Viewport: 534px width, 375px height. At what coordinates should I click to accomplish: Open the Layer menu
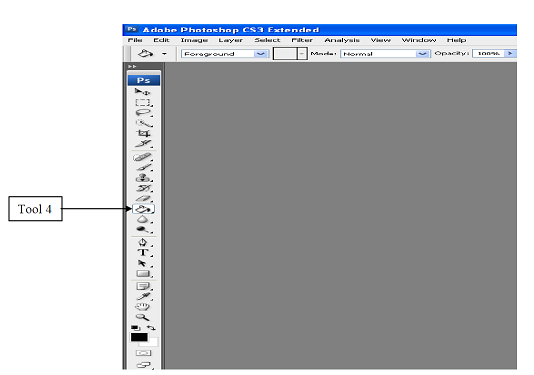[231, 40]
